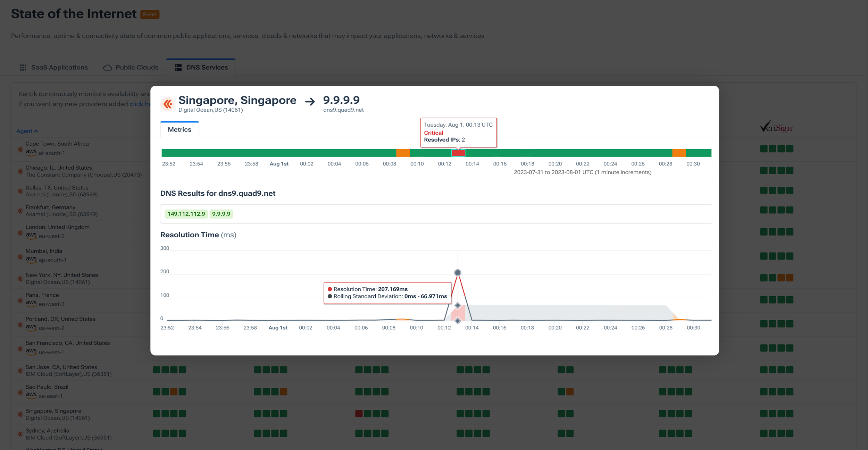868x450 pixels.
Task: Switch to the Public Clouds tab
Action: pos(131,67)
